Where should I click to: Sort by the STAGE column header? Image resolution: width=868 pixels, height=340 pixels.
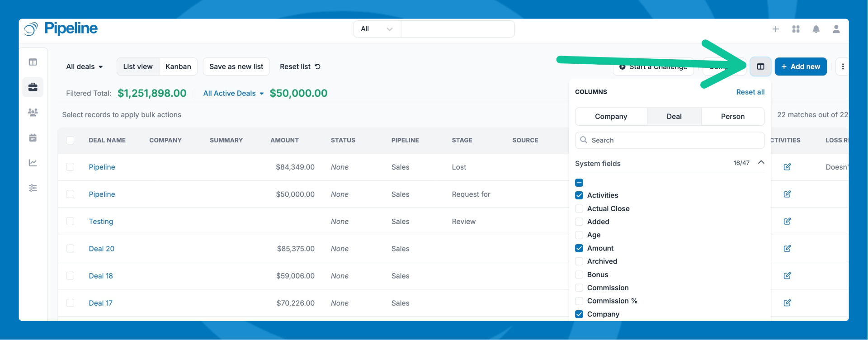(x=462, y=140)
